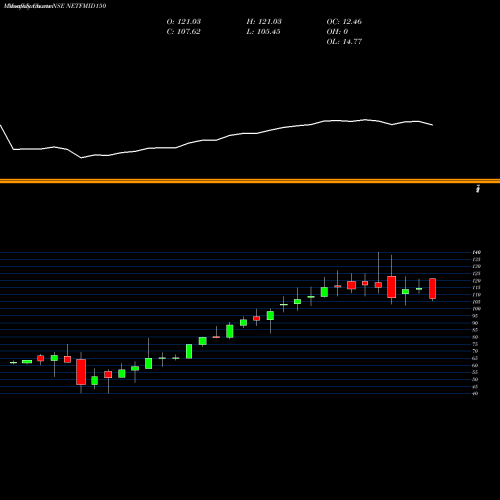The width and height of the screenshot is (500, 500).
Task: Click the orange horizontal separator line
Action: [250, 181]
